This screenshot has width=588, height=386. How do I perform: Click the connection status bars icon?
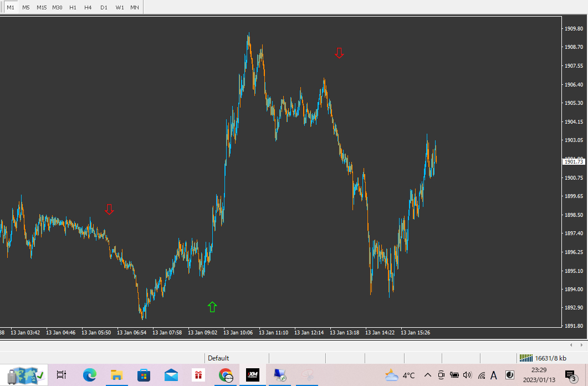pos(526,358)
